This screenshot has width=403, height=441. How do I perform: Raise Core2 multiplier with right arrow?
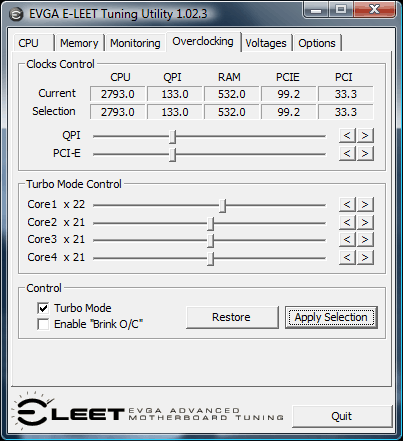365,222
